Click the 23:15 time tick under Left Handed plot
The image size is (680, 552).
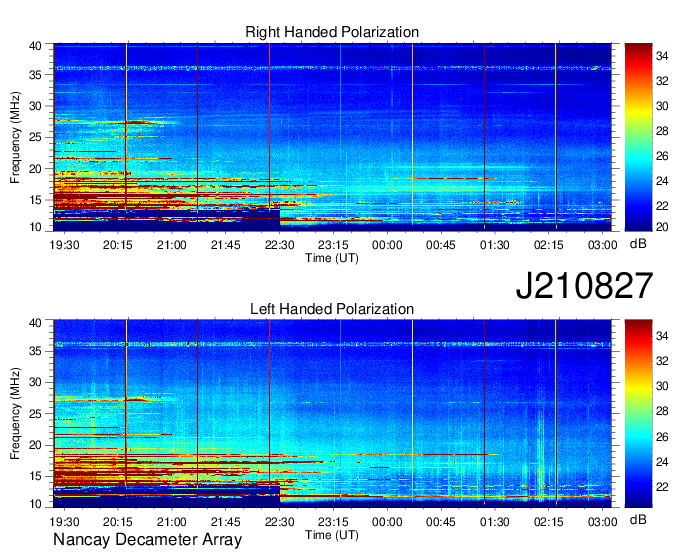pos(333,522)
